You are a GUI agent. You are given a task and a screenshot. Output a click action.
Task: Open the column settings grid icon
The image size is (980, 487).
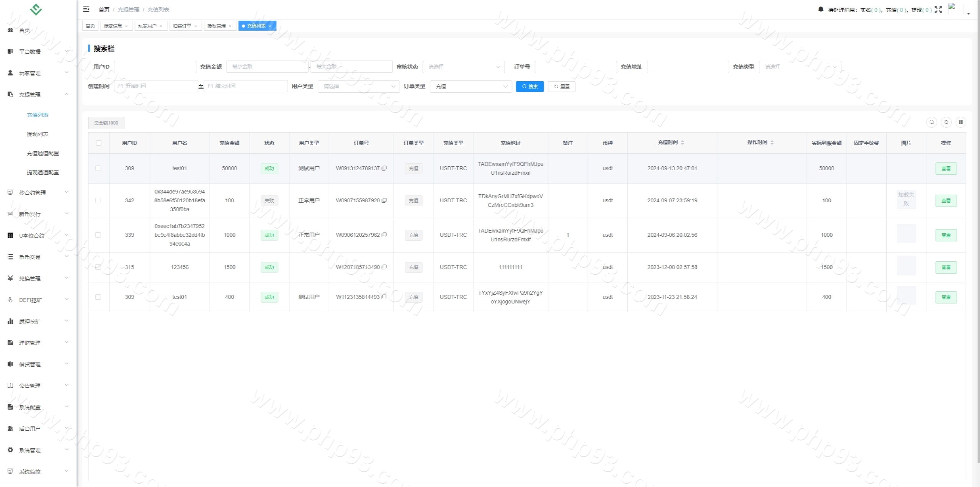point(960,122)
